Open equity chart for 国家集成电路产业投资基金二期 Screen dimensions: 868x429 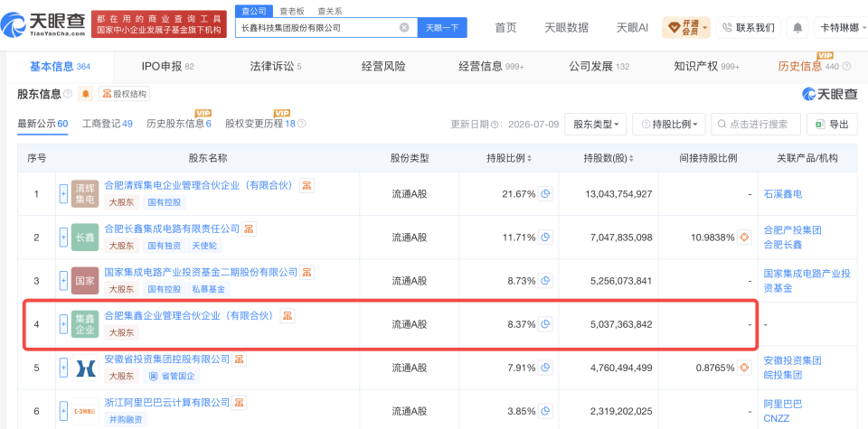tap(307, 272)
